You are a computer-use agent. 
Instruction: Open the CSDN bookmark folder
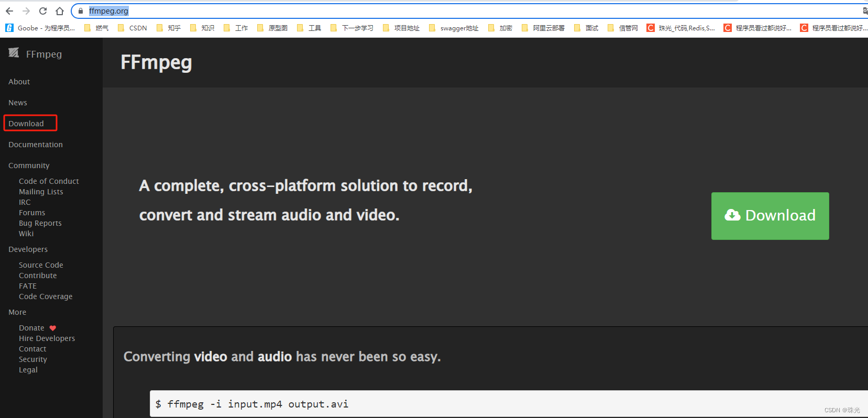(x=133, y=28)
